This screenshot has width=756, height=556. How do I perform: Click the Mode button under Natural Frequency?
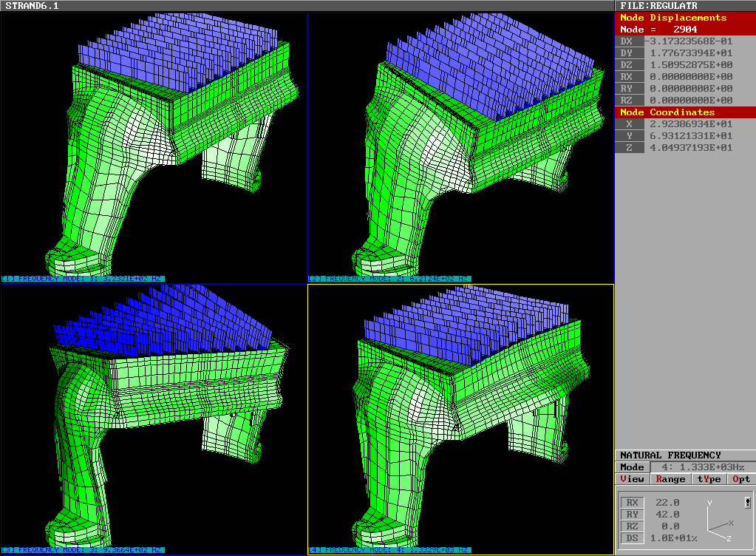pyautogui.click(x=632, y=467)
